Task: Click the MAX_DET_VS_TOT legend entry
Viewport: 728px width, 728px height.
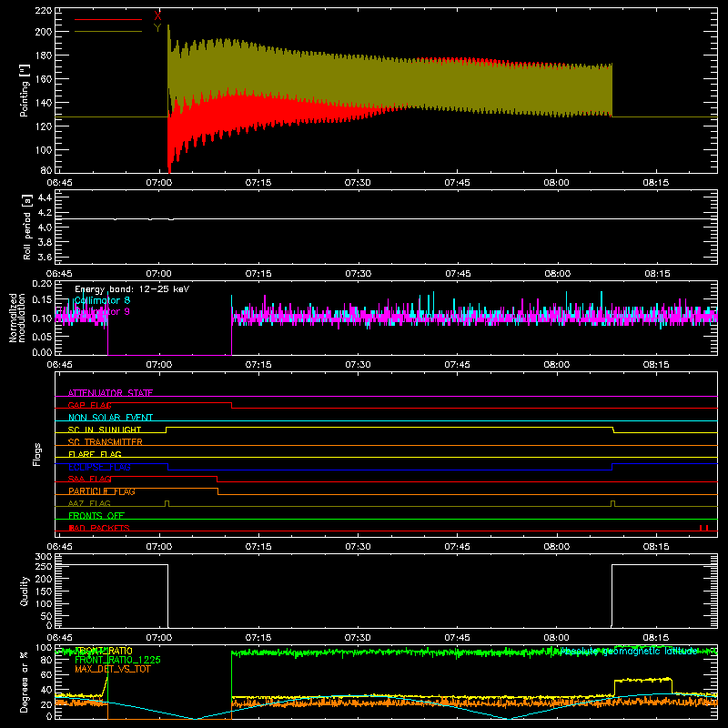Action: [113, 669]
